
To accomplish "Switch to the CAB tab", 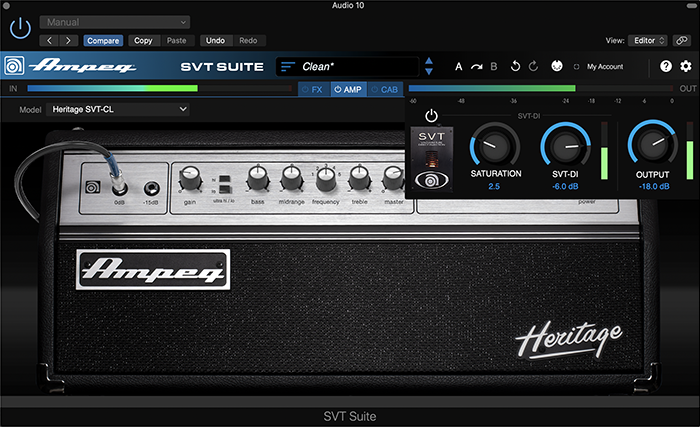I will click(x=385, y=89).
